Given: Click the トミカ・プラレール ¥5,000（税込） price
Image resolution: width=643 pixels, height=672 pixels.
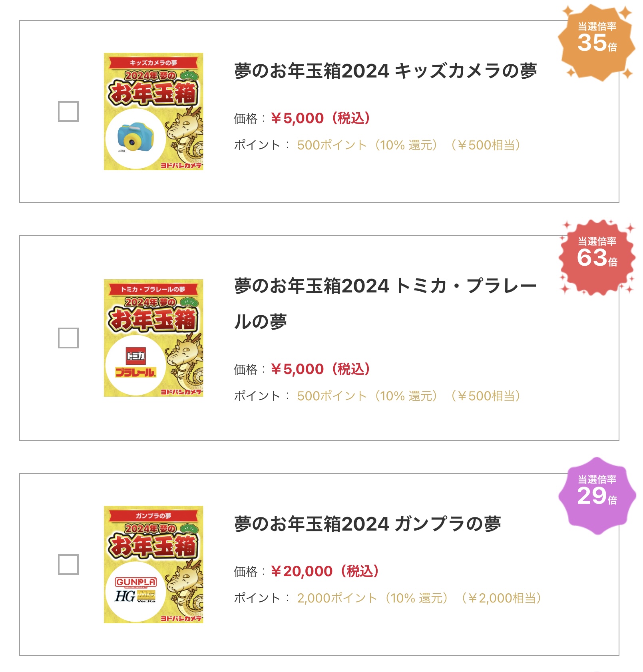Looking at the screenshot, I should (320, 369).
